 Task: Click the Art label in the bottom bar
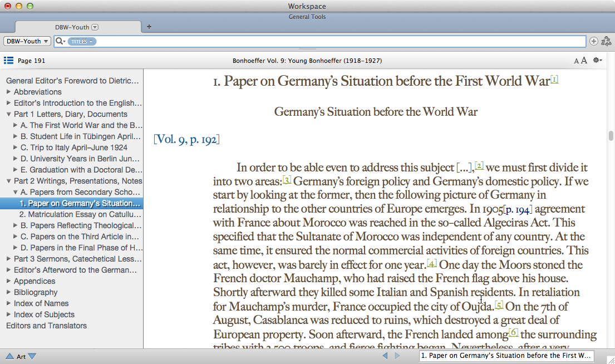coord(21,357)
